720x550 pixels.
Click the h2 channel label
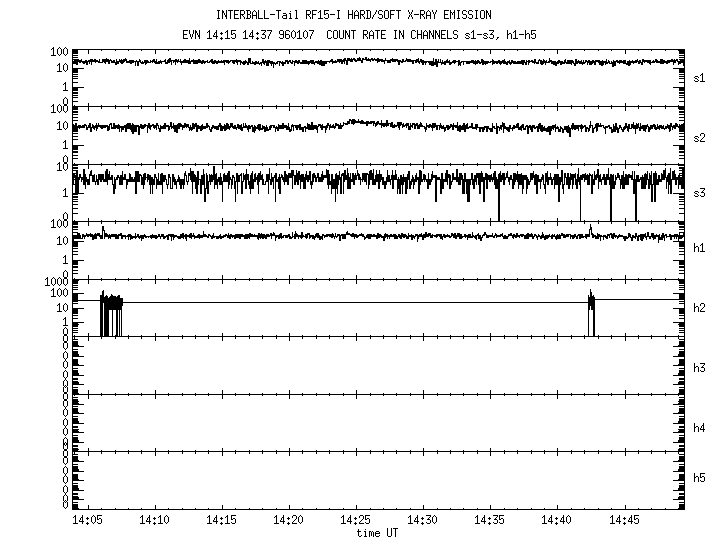[x=700, y=308]
